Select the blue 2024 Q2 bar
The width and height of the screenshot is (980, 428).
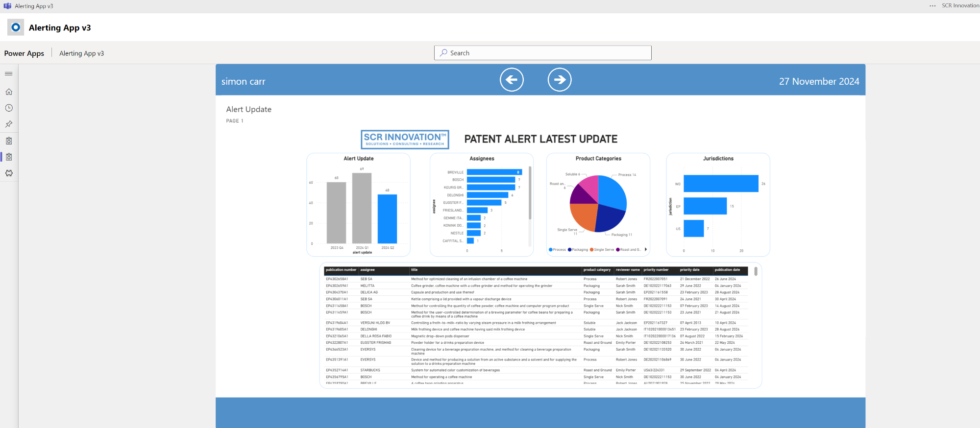[x=387, y=219]
